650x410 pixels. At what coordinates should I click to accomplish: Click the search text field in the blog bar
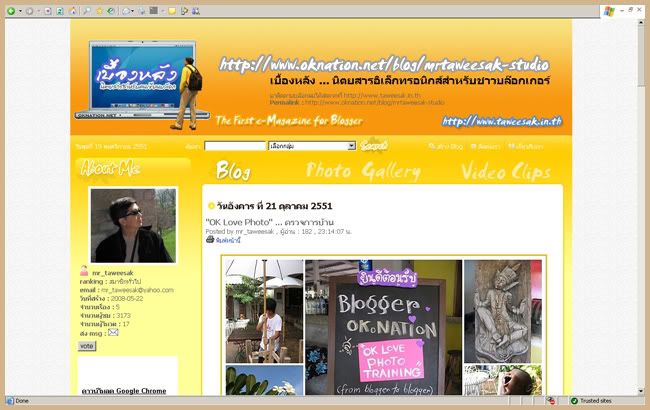pos(235,146)
